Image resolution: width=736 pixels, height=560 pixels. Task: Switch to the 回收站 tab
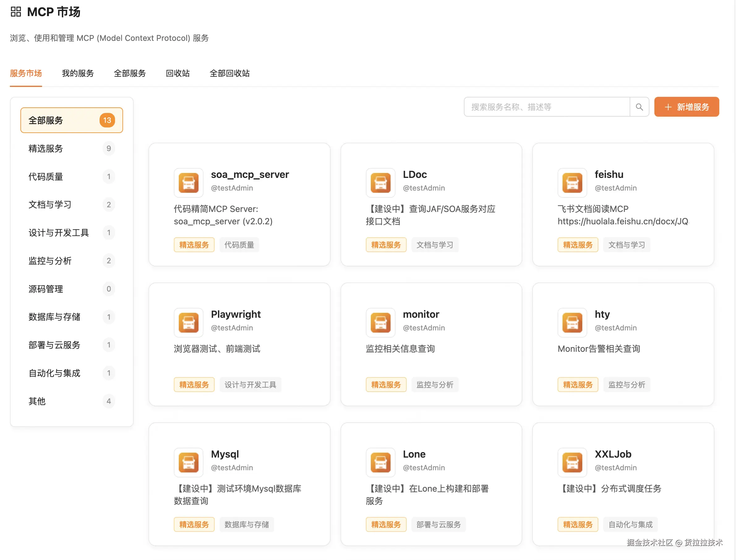coord(178,73)
